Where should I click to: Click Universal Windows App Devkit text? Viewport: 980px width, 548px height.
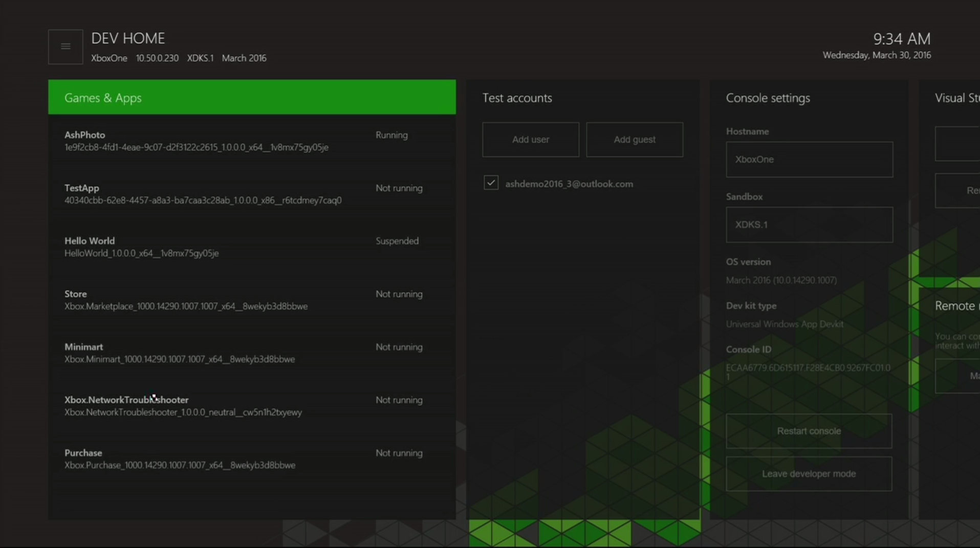785,324
